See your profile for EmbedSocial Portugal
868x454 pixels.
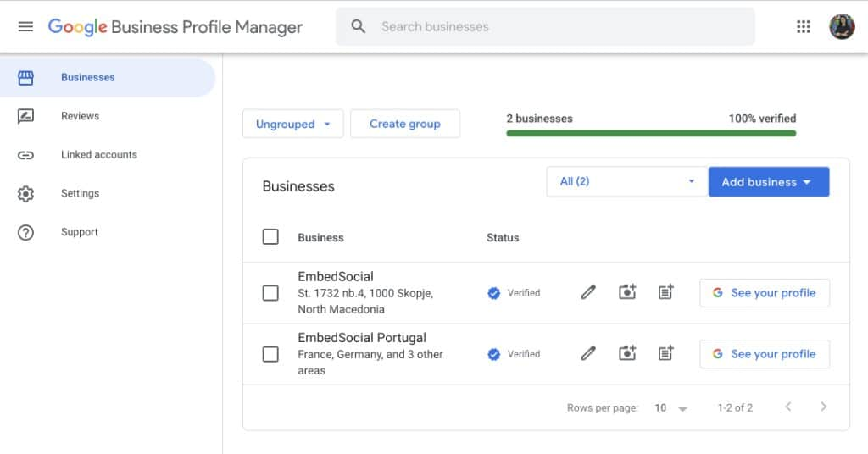pyautogui.click(x=764, y=354)
